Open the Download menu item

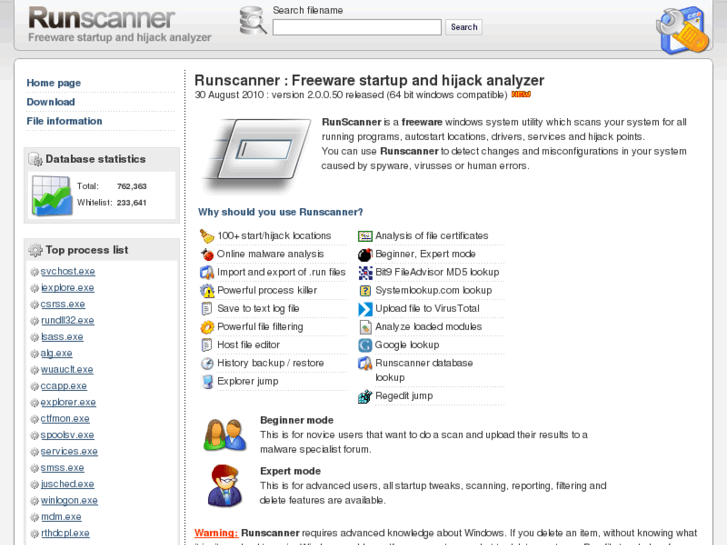[x=51, y=102]
